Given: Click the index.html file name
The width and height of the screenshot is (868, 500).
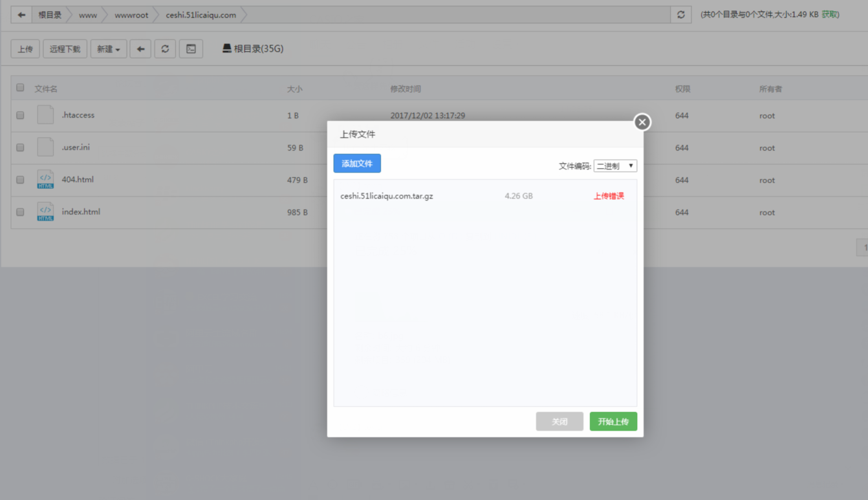Looking at the screenshot, I should (x=81, y=212).
